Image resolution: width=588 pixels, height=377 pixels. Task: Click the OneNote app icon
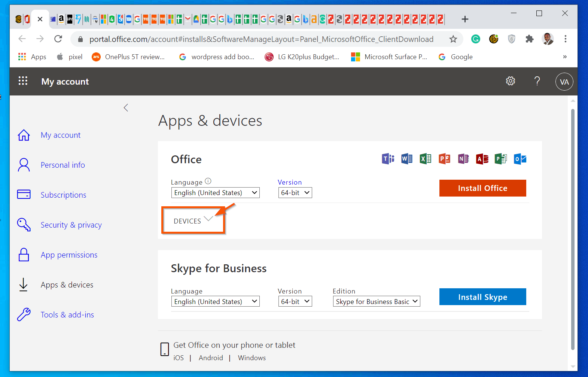(463, 159)
